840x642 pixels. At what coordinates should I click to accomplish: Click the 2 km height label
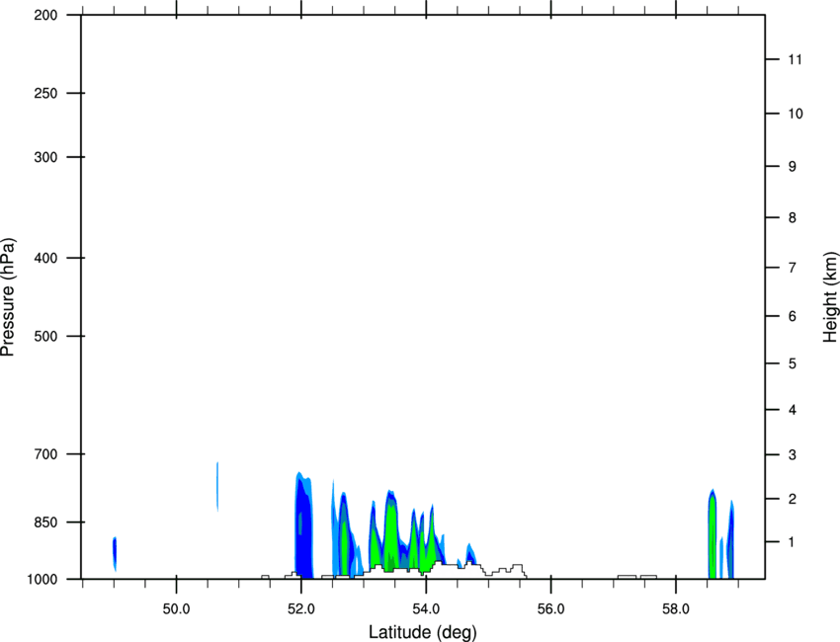pyautogui.click(x=793, y=499)
